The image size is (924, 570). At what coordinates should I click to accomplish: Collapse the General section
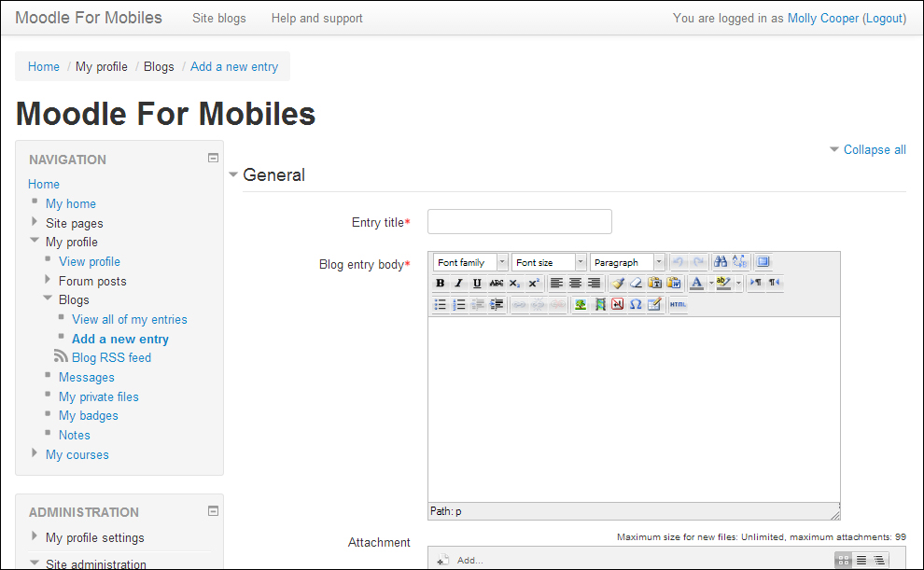[x=273, y=175]
